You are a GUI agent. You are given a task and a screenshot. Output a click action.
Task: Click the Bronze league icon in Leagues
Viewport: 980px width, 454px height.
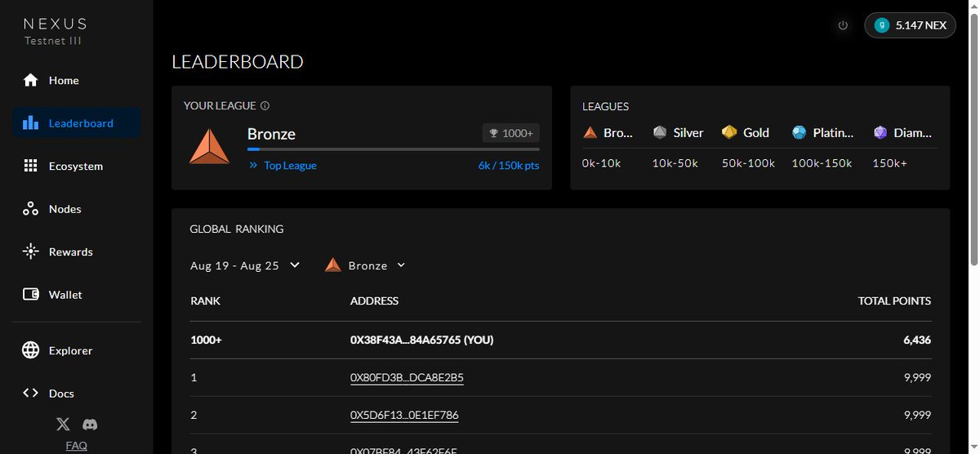pos(590,132)
